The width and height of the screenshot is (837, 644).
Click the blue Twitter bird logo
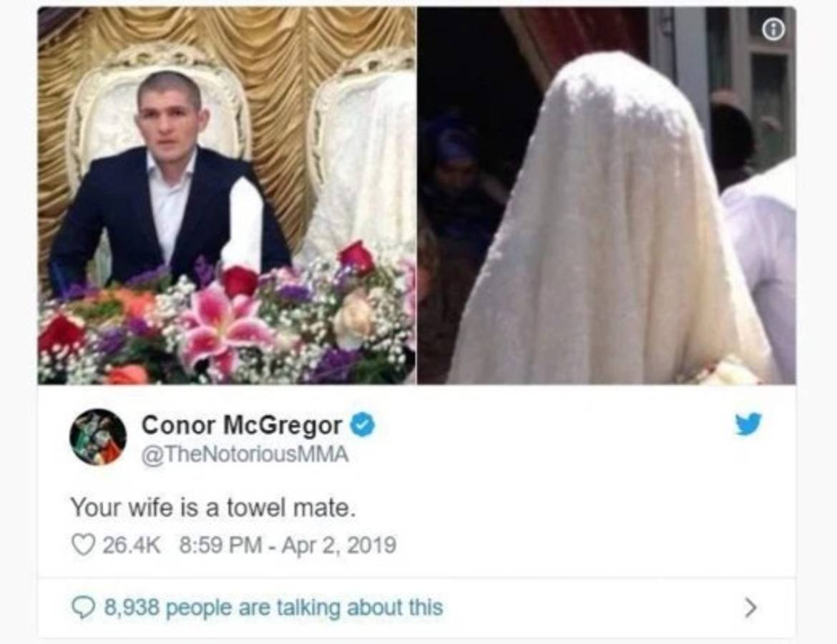point(748,424)
